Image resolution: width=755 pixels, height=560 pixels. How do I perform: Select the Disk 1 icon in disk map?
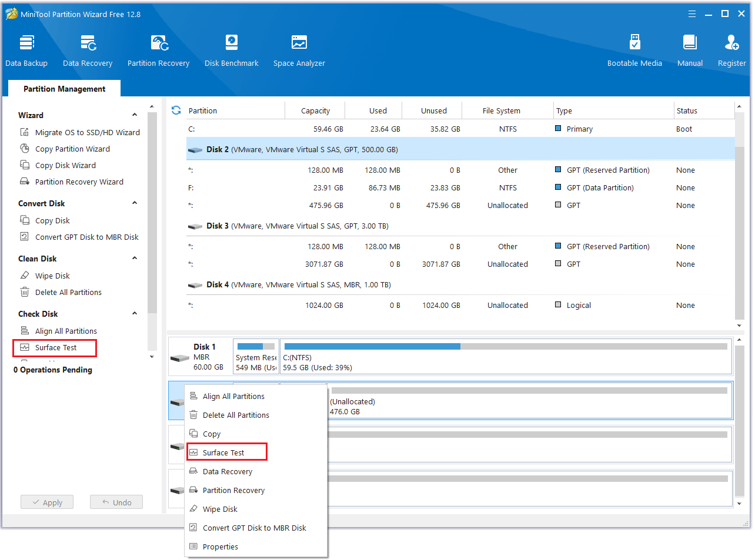pyautogui.click(x=179, y=357)
